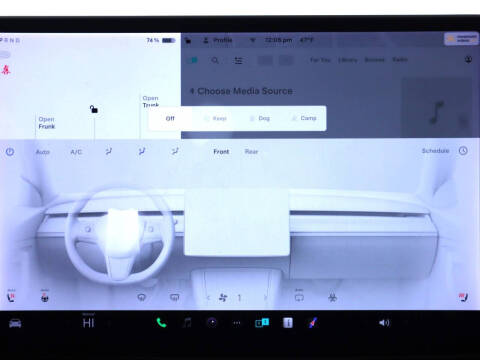Select Dog mode

coord(260,118)
